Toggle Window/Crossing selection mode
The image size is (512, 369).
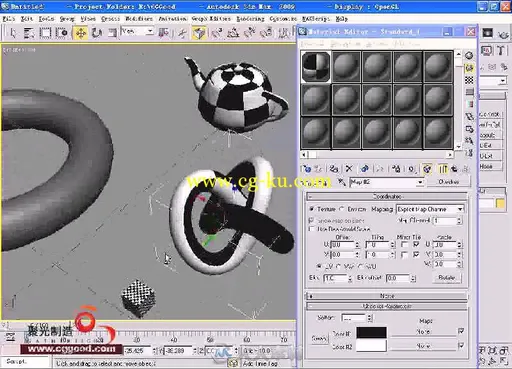tap(62, 33)
